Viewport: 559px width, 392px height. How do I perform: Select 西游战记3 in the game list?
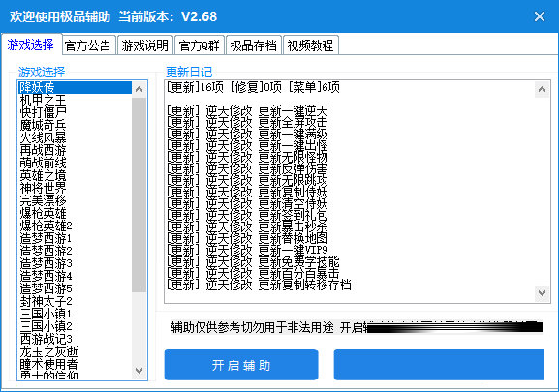click(x=75, y=339)
